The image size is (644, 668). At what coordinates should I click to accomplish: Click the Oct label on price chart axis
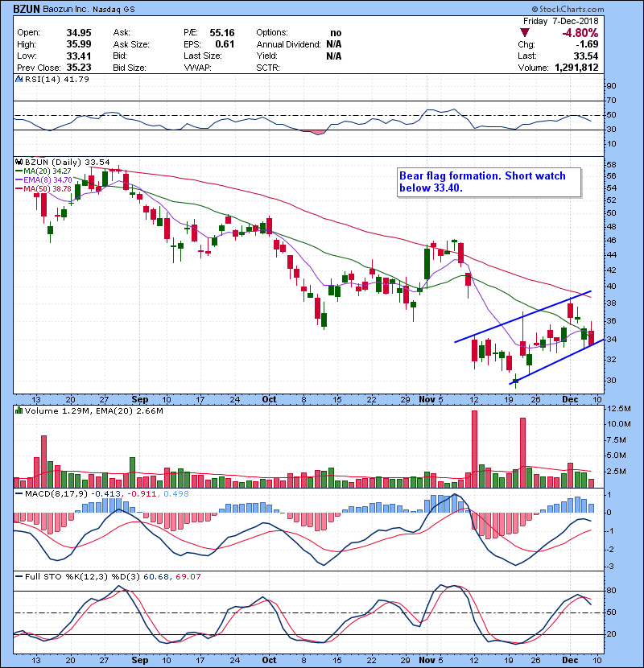point(269,399)
